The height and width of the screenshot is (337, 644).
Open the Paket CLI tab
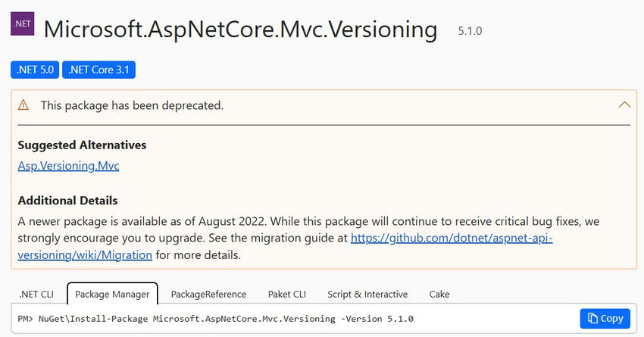tap(287, 295)
